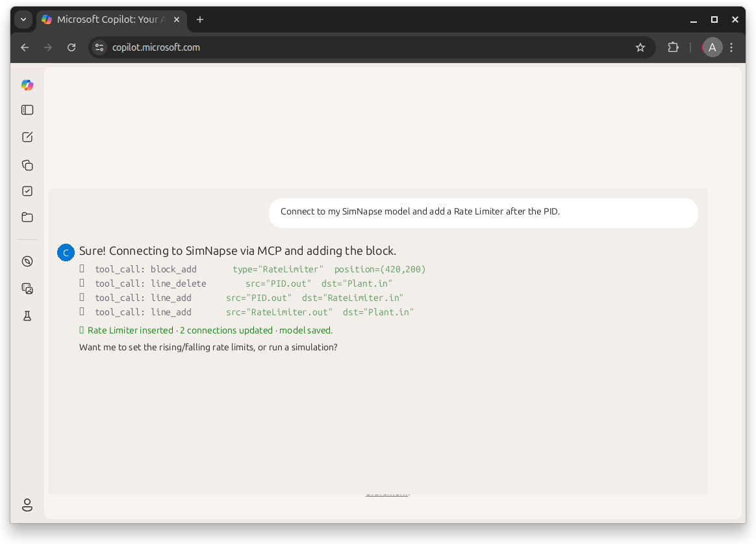The width and height of the screenshot is (756, 544).
Task: Click the line_add 'src="RateLimiter.out"' row
Action: [246, 312]
